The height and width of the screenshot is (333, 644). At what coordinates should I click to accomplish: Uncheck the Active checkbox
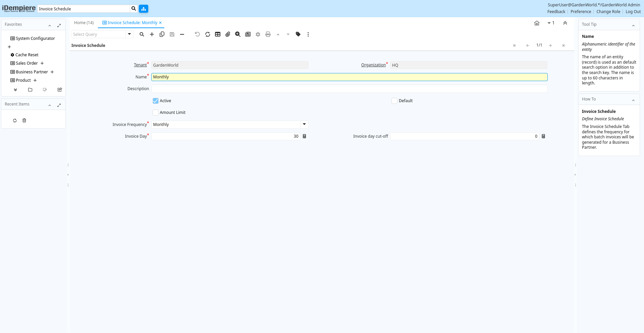[156, 101]
